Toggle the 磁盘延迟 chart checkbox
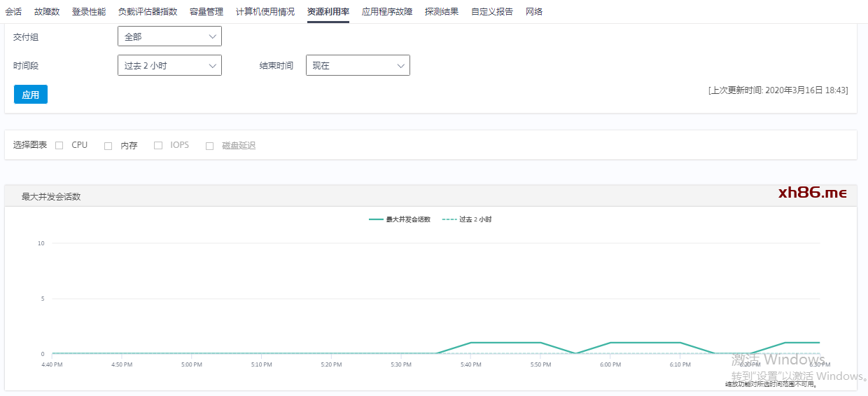The width and height of the screenshot is (868, 396). 209,146
